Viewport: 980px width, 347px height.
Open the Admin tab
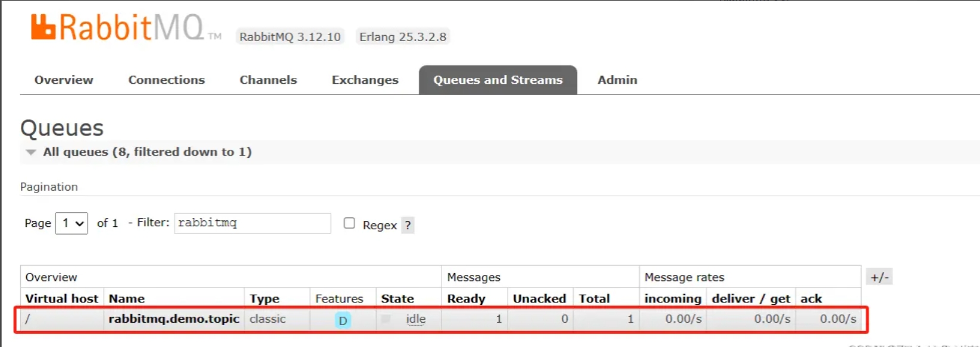(617, 80)
